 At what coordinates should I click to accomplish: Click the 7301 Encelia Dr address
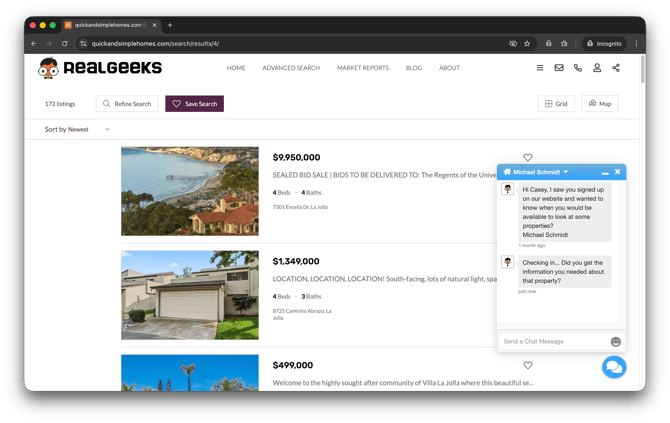point(300,207)
